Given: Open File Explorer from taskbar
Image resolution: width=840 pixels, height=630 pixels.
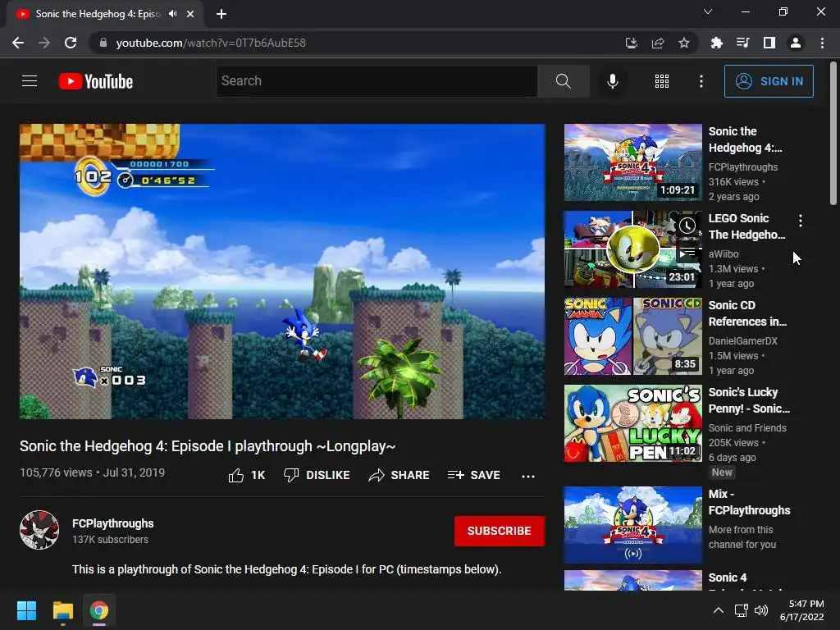Looking at the screenshot, I should tap(62, 610).
